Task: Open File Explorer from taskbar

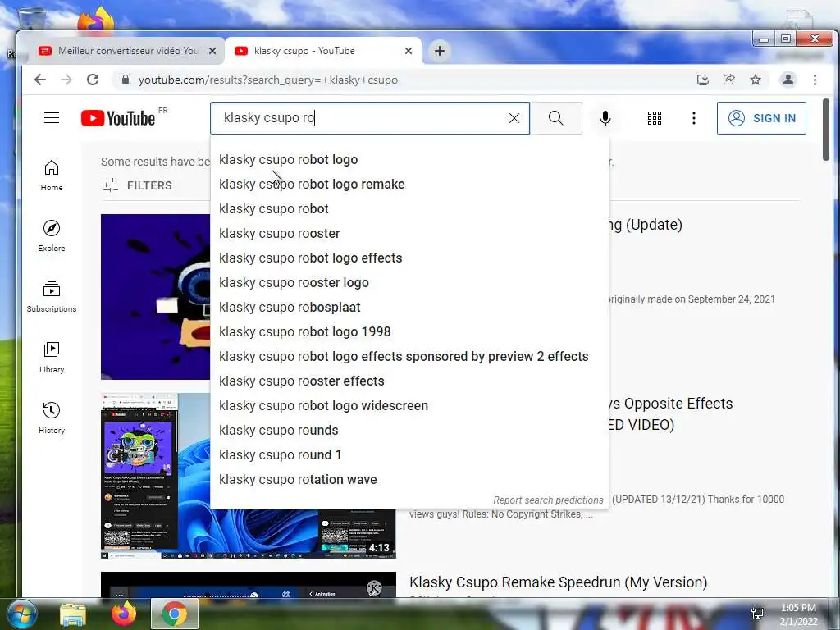Action: [x=73, y=614]
